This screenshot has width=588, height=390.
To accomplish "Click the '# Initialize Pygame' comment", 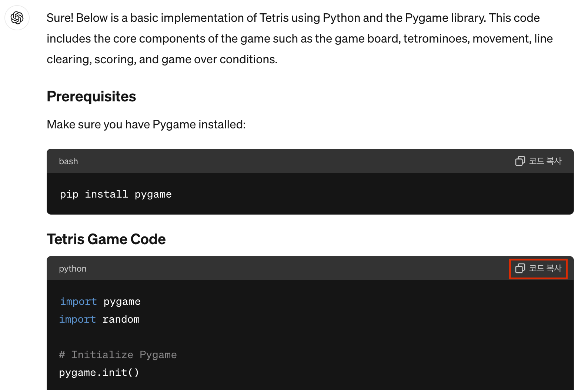I will click(118, 355).
